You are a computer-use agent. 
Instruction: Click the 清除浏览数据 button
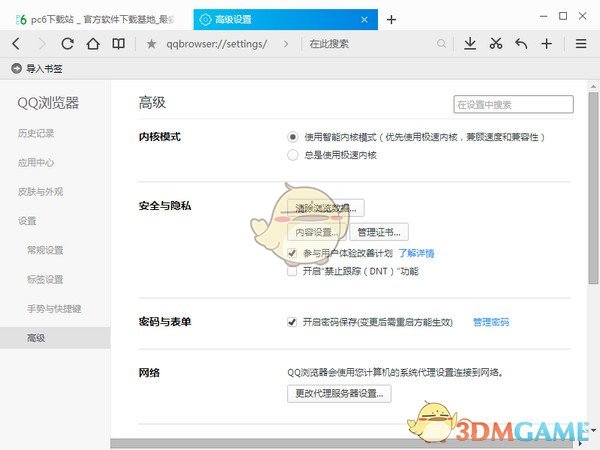point(326,208)
